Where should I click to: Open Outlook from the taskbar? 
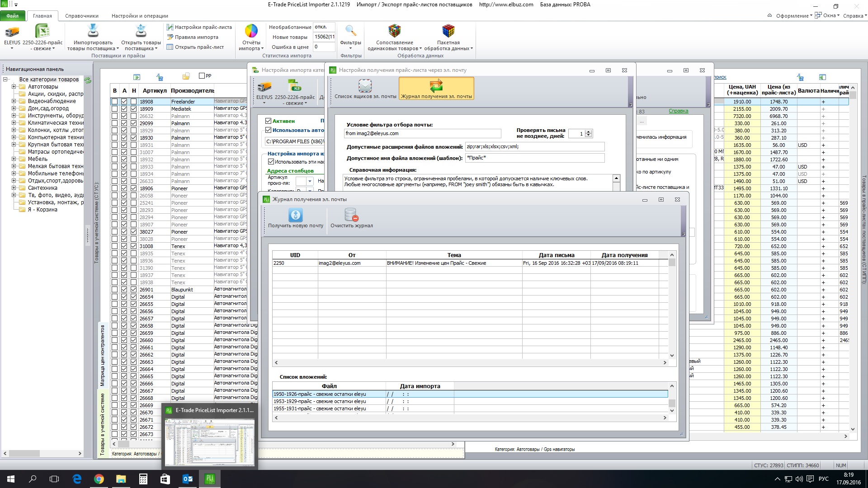coord(188,479)
